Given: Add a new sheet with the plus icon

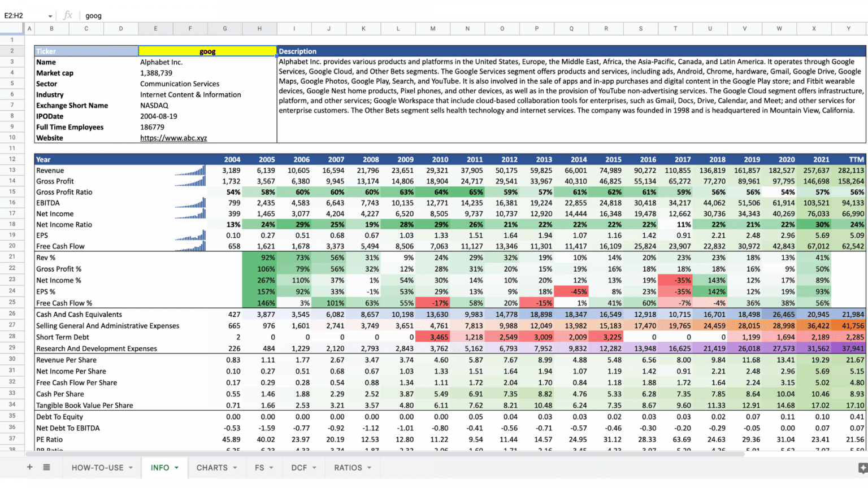Looking at the screenshot, I should tap(30, 467).
